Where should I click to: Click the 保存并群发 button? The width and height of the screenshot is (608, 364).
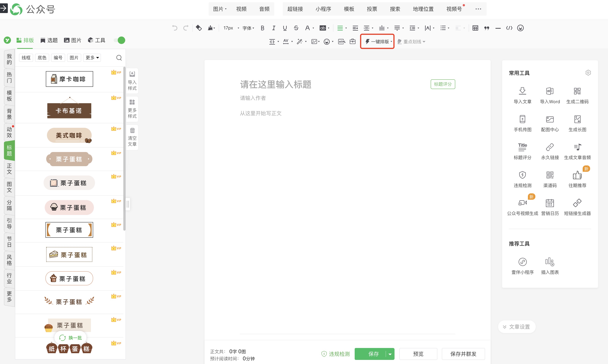(x=463, y=354)
